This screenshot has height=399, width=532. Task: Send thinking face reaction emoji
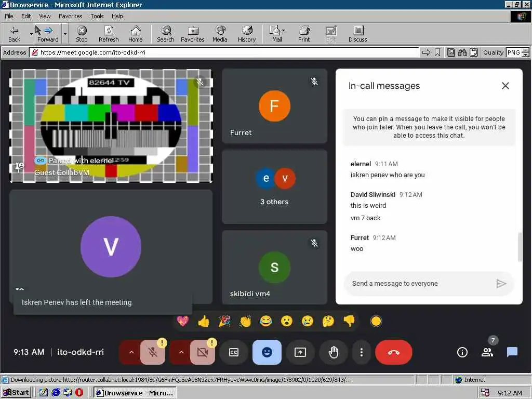328,321
